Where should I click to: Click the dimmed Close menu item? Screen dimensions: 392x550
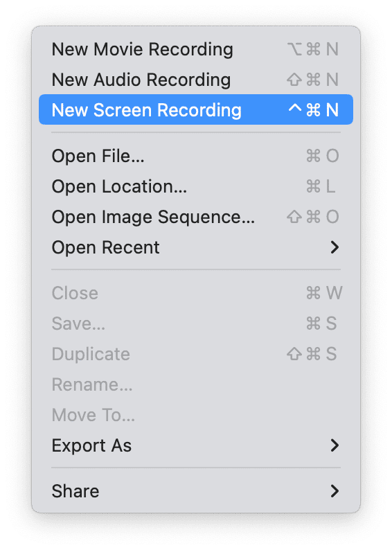coord(195,293)
